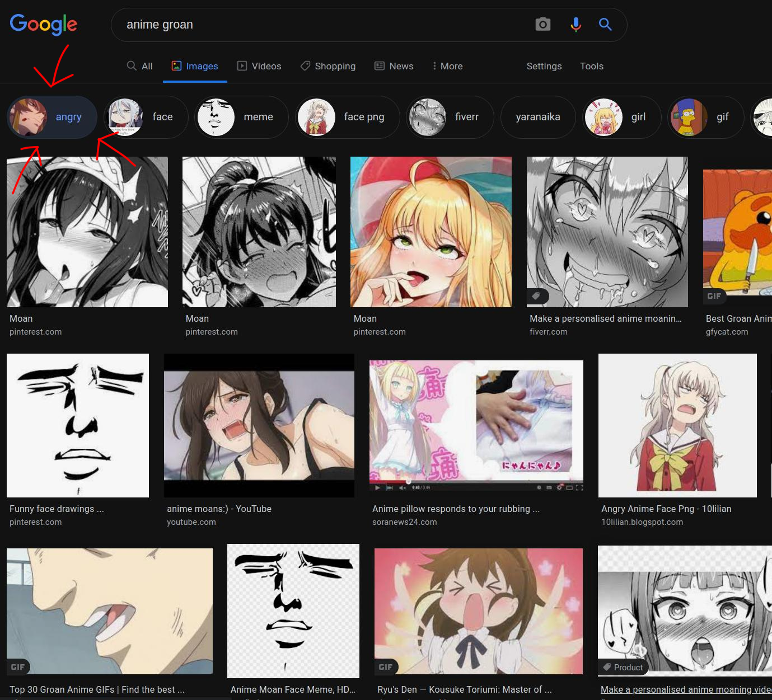Screen dimensions: 772x700
Task: Click the Product tag badge
Action: click(623, 667)
